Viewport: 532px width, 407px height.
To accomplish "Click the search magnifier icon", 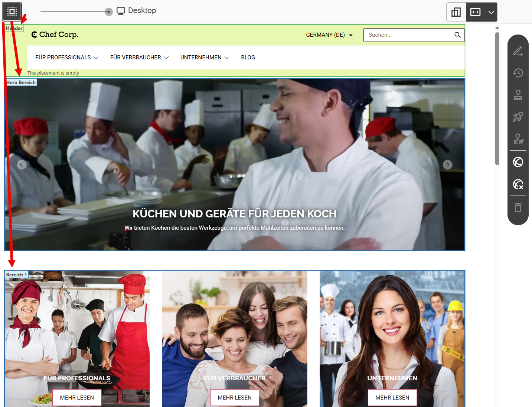I will coord(457,35).
